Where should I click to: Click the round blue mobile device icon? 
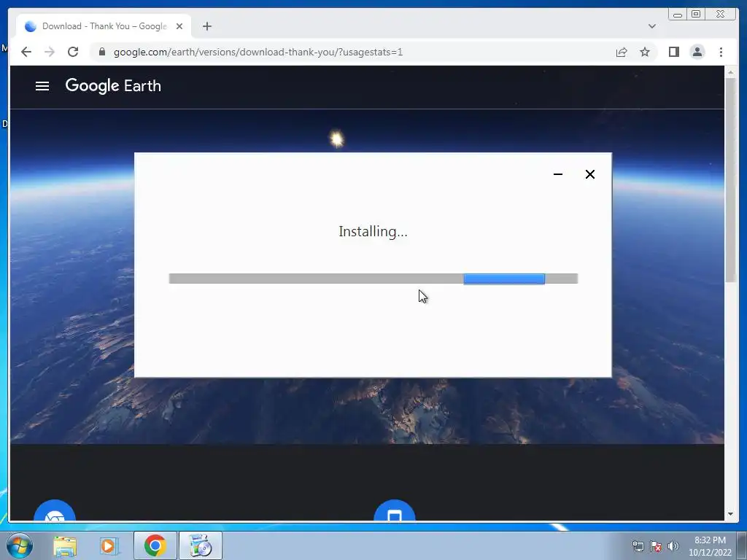[x=395, y=511]
